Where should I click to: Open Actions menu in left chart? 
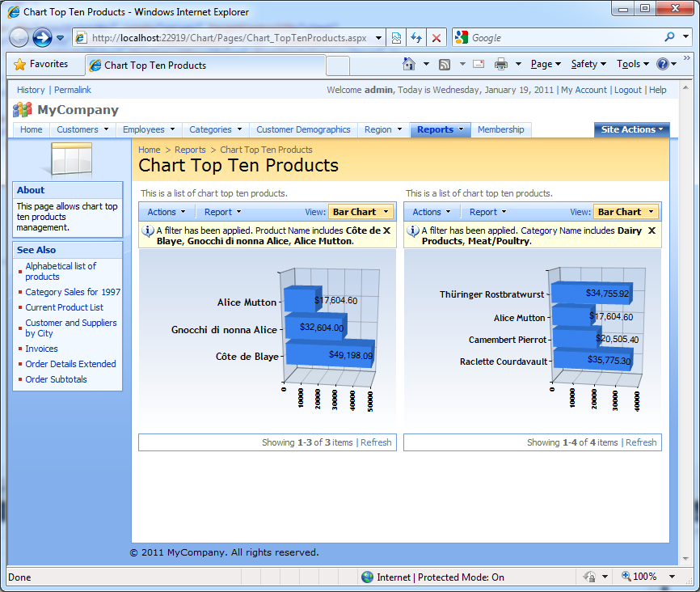click(x=166, y=212)
